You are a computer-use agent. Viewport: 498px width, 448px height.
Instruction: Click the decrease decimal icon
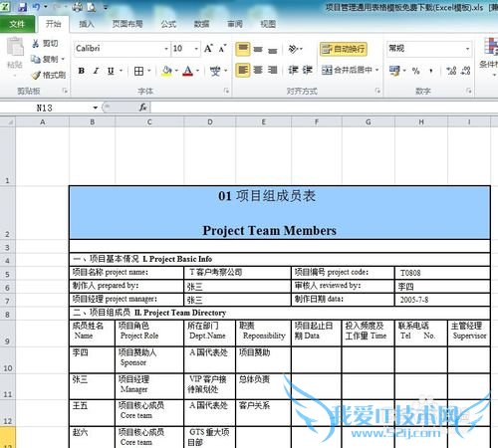coord(466,71)
